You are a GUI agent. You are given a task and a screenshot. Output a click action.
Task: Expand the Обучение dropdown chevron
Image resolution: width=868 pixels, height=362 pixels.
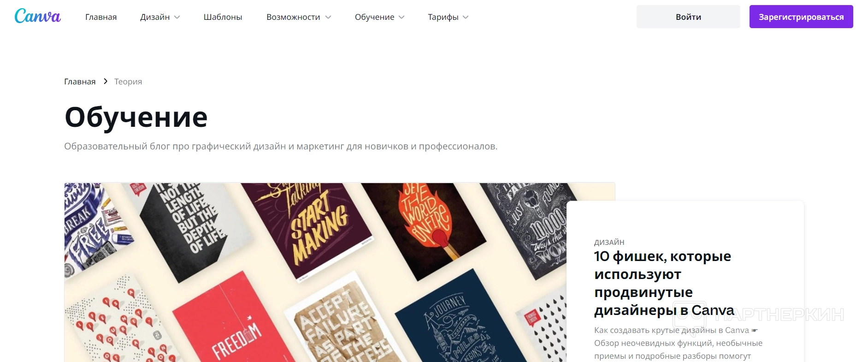pos(402,17)
